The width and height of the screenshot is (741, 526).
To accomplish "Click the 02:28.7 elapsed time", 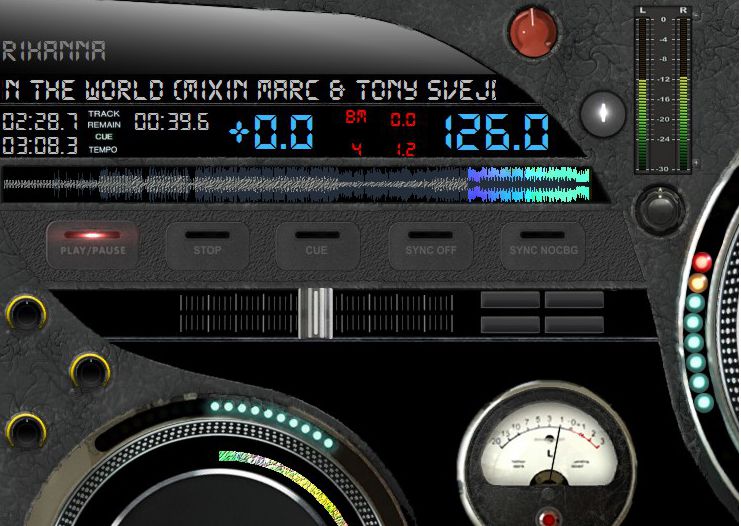I will [x=40, y=122].
